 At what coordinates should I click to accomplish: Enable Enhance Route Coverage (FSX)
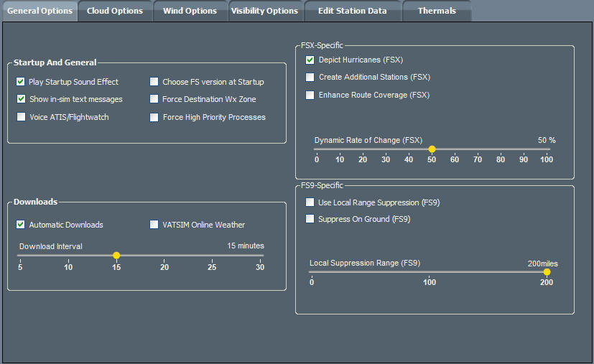click(x=310, y=95)
